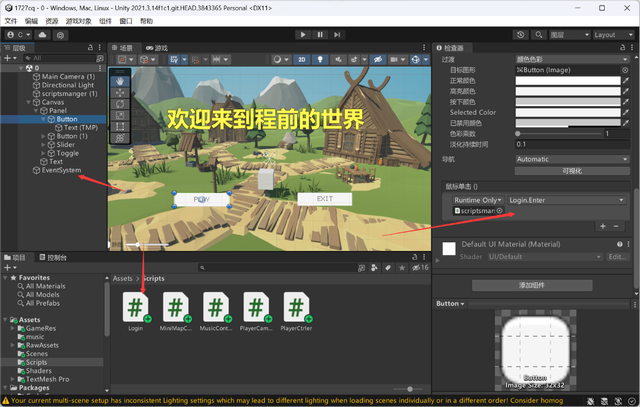640x407 pixels.
Task: Click the Visualize navigation button
Action: click(x=572, y=171)
